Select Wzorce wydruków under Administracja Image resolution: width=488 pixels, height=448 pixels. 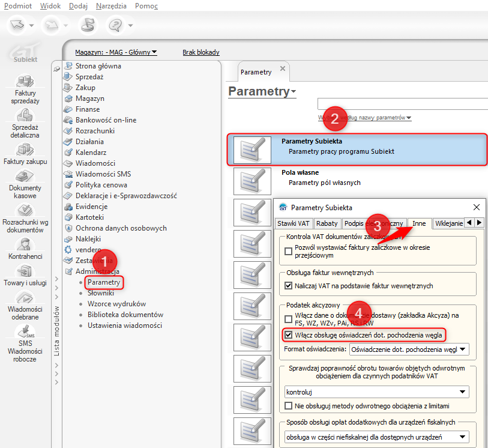116,304
